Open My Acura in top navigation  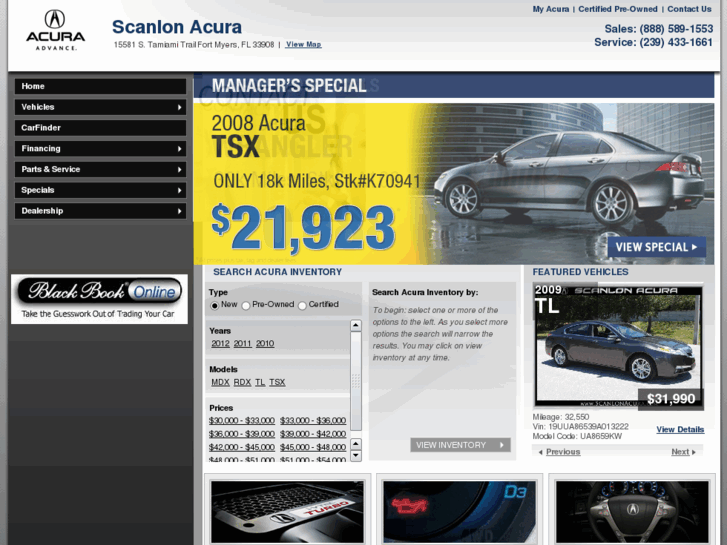pos(550,9)
